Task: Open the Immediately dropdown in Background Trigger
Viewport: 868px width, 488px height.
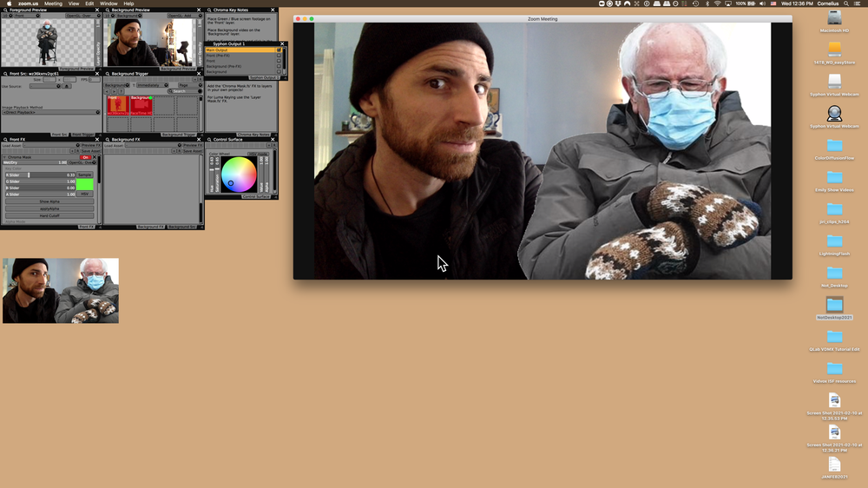Action: (x=152, y=85)
